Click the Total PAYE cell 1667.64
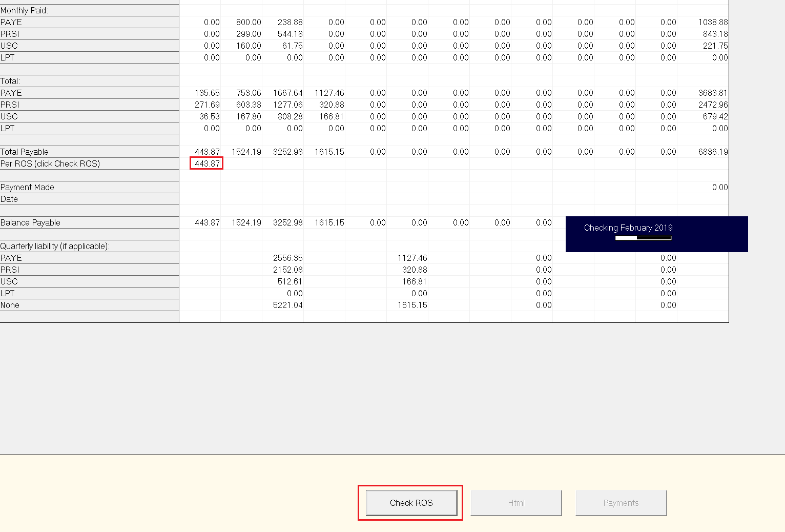The height and width of the screenshot is (532, 785). (x=287, y=93)
